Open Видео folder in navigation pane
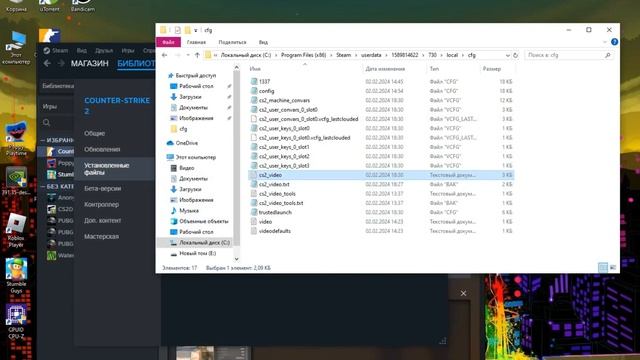 point(187,168)
